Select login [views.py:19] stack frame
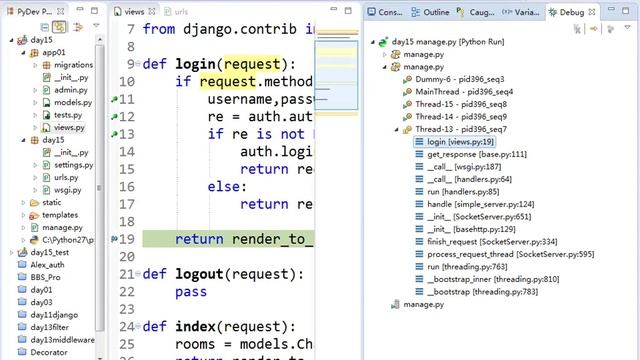This screenshot has height=360, width=640. pyautogui.click(x=460, y=142)
